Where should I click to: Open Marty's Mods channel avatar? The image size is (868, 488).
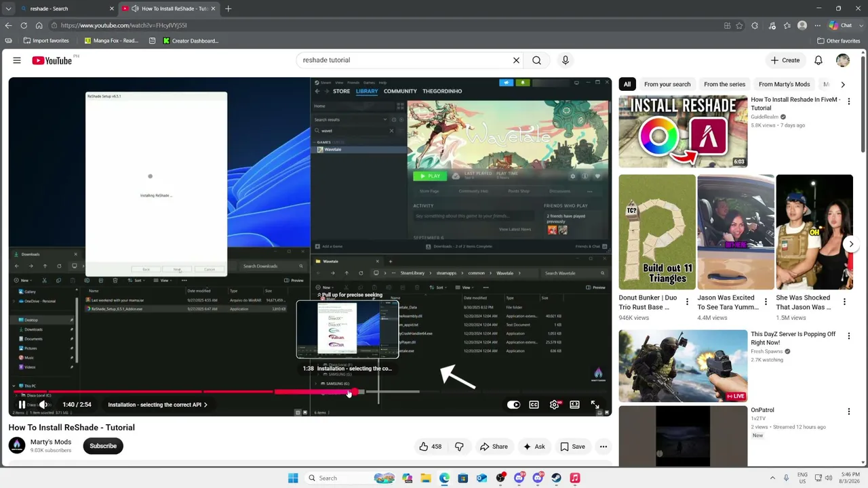pos(17,445)
